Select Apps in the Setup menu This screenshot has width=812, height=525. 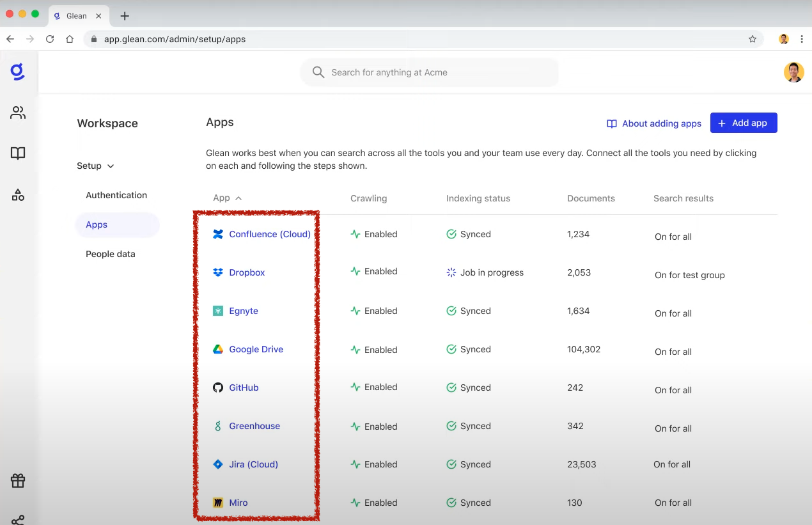[118, 224]
